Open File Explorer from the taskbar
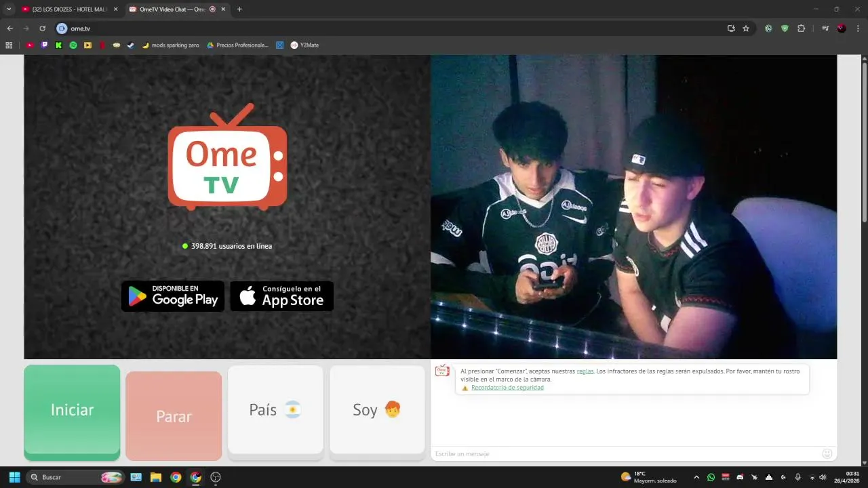Image resolution: width=868 pixels, height=488 pixels. pos(155,477)
